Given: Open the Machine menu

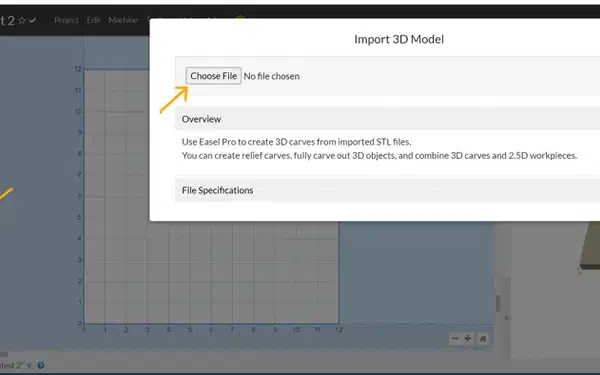Looking at the screenshot, I should click(x=123, y=20).
